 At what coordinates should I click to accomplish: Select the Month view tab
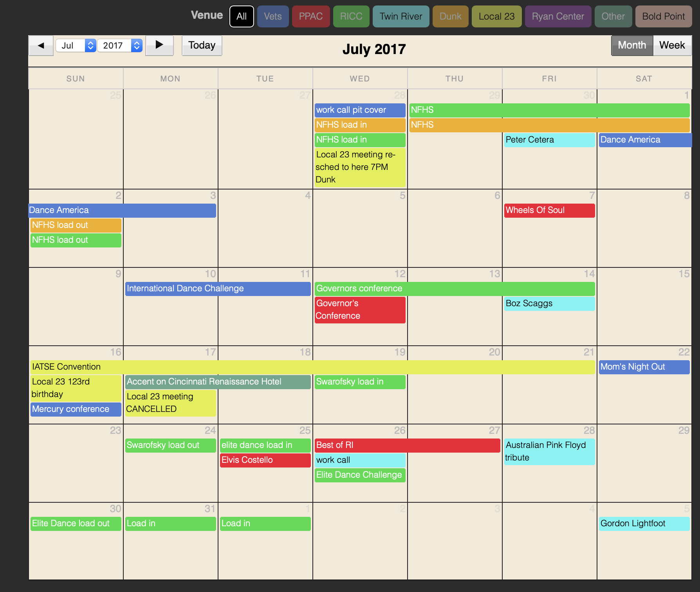631,45
